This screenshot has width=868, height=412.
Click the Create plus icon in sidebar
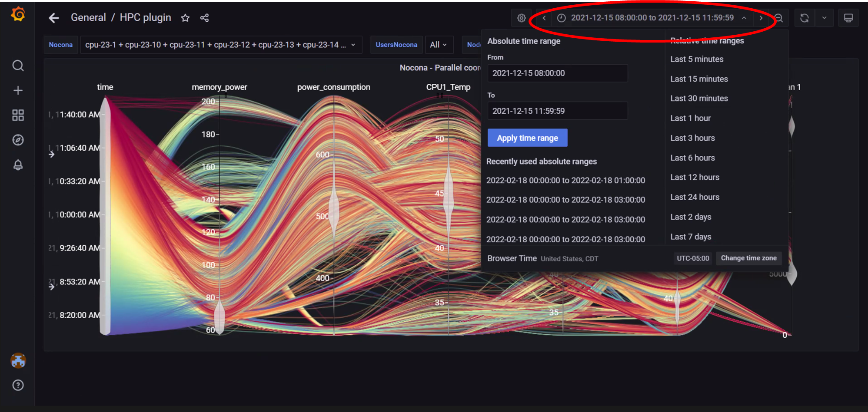click(18, 90)
